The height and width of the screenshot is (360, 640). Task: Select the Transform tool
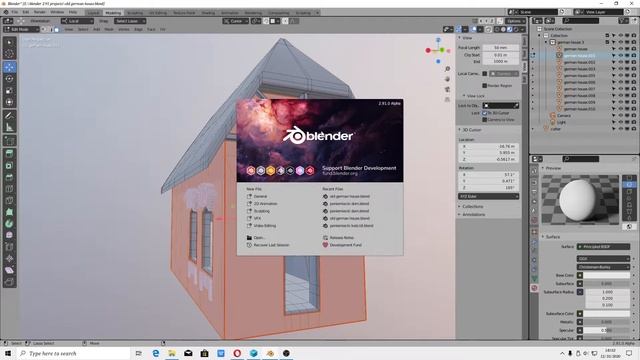click(9, 102)
